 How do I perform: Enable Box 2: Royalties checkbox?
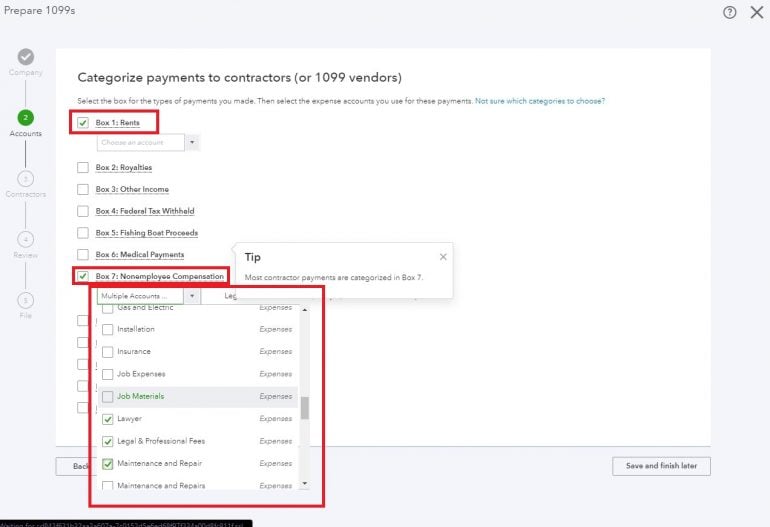[83, 167]
